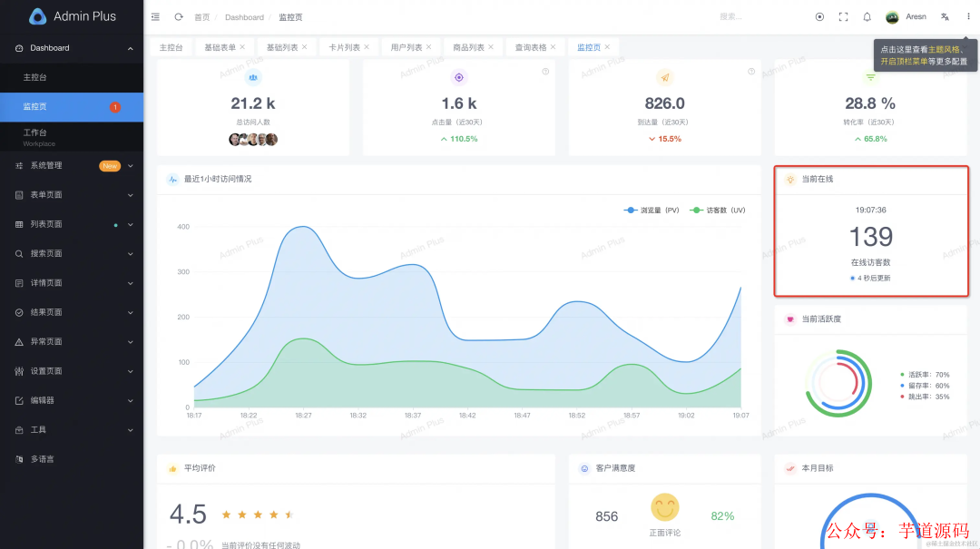Click the 搜索页面 magnifier icon

click(19, 254)
